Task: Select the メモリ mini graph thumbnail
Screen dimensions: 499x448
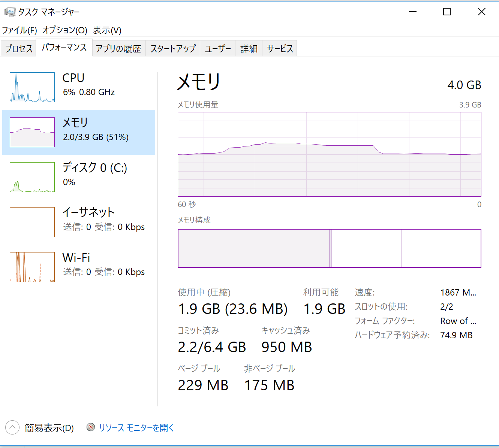Action: pos(32,132)
